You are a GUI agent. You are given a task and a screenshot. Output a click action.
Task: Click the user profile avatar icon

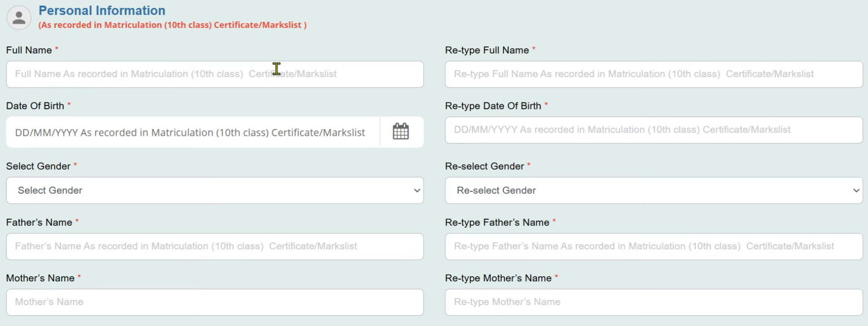(19, 18)
